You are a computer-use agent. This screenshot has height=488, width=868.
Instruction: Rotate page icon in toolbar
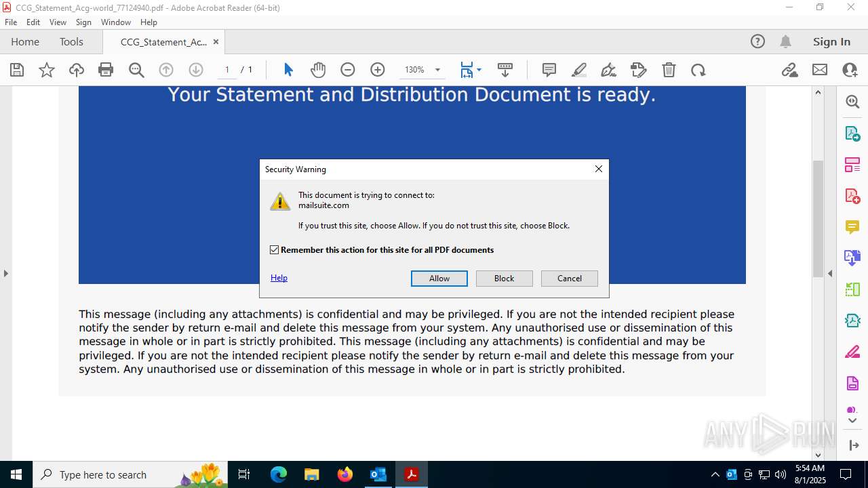point(698,70)
